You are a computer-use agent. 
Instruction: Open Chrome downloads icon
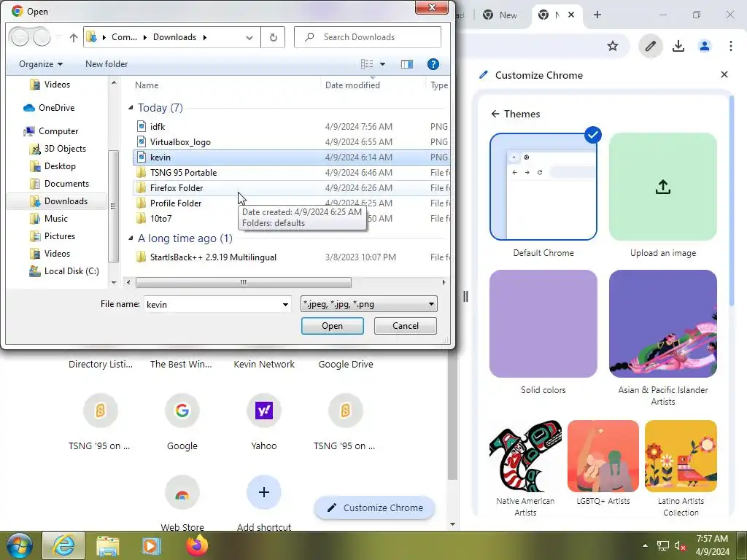pyautogui.click(x=678, y=46)
